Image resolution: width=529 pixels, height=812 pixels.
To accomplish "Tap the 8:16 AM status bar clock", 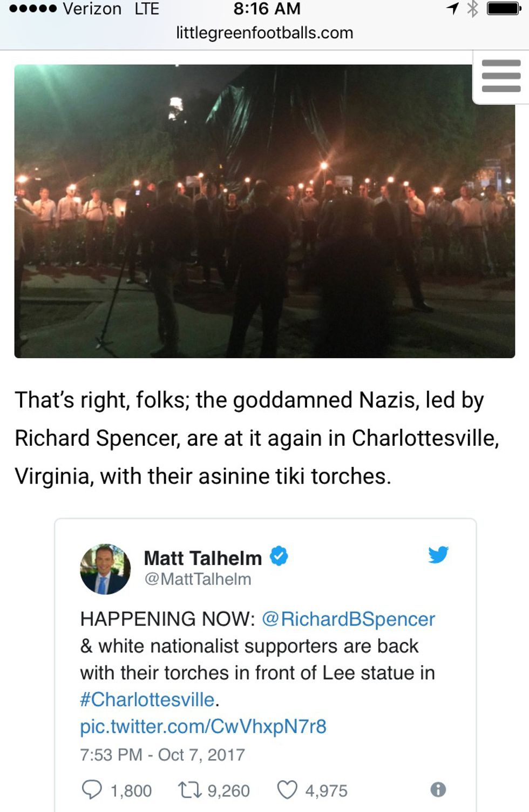I will coord(267,9).
